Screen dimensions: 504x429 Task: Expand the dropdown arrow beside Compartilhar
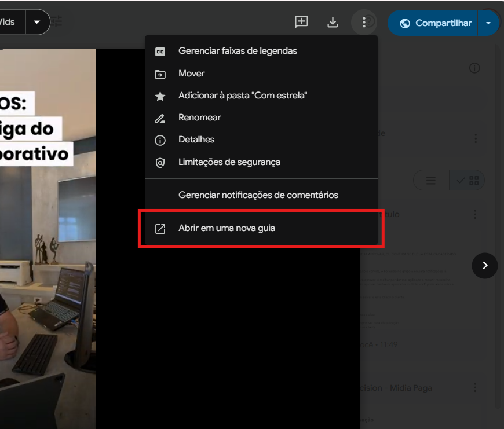488,23
